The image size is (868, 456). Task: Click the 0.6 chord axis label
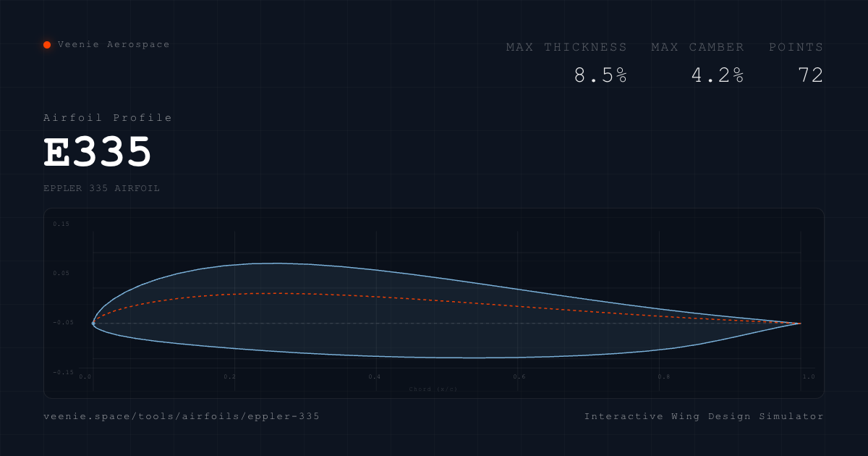519,377
